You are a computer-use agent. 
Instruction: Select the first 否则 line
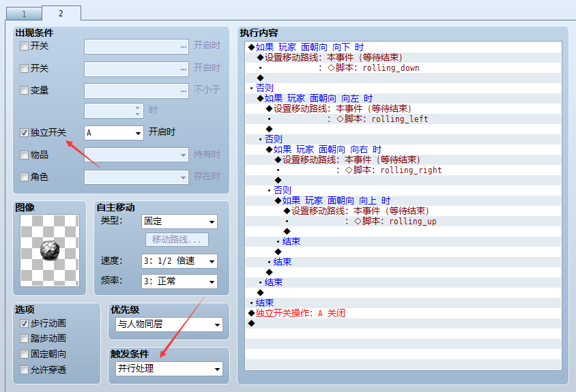pos(403,88)
